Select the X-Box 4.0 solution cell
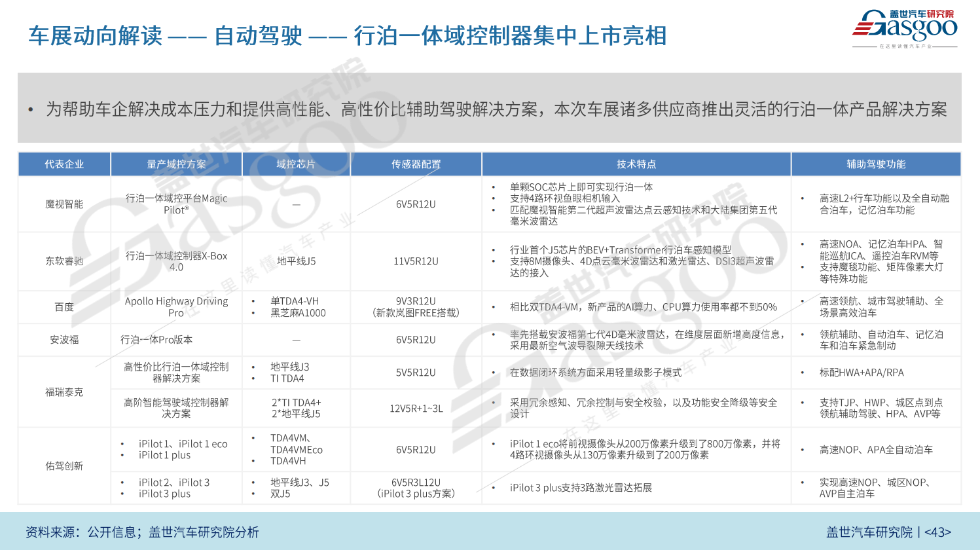This screenshot has width=980, height=550. click(x=177, y=261)
